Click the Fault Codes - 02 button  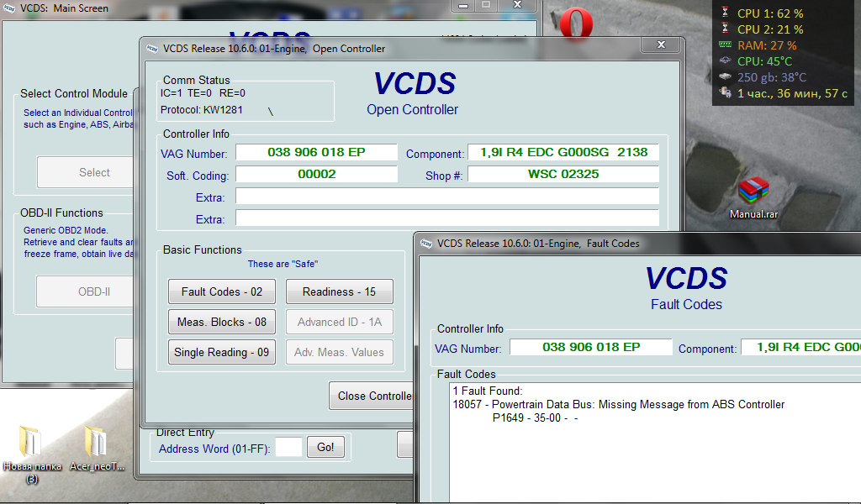(222, 291)
